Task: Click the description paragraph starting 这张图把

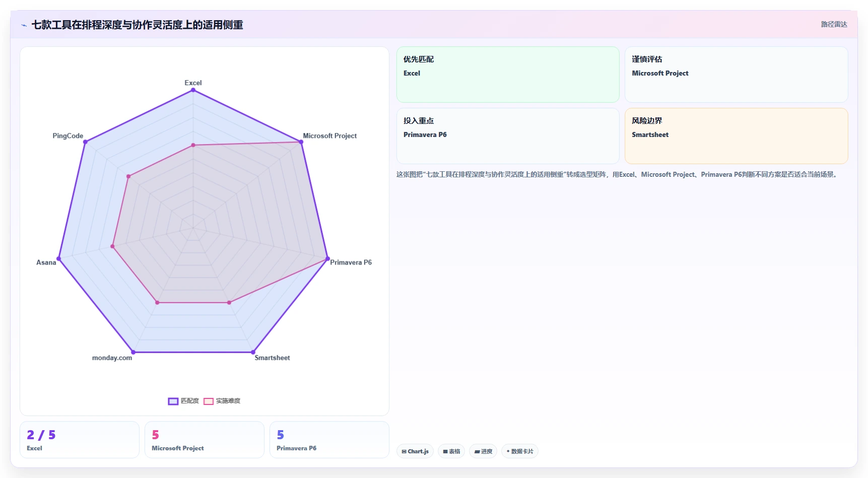Action: (618, 175)
